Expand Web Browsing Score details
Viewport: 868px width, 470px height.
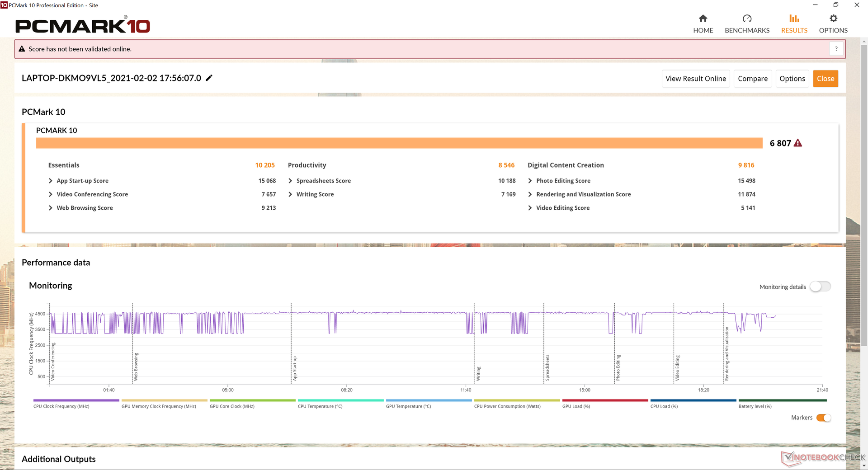(51, 208)
